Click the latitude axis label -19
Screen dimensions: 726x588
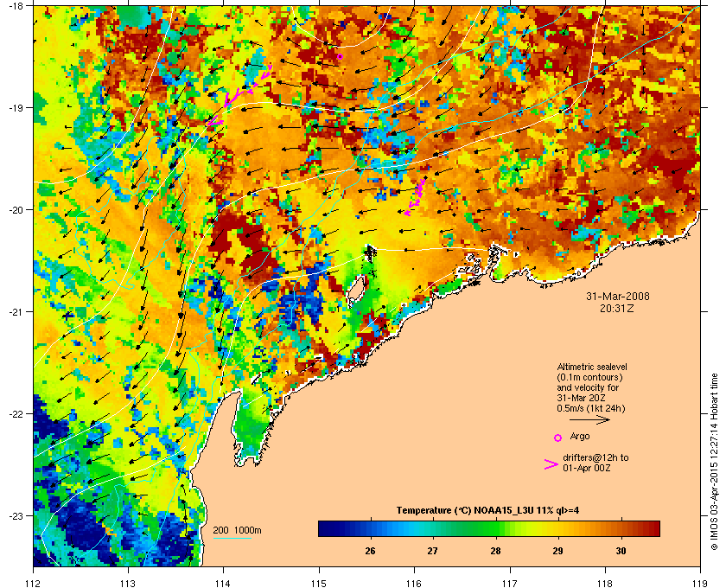click(15, 107)
